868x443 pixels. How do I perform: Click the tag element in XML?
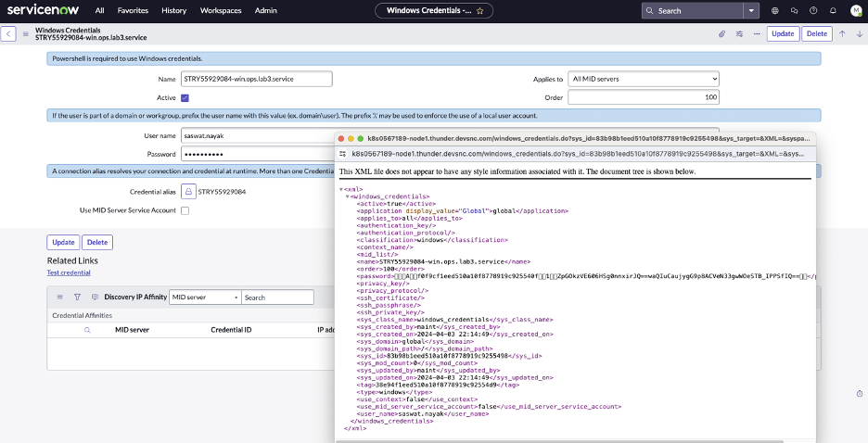[438, 385]
